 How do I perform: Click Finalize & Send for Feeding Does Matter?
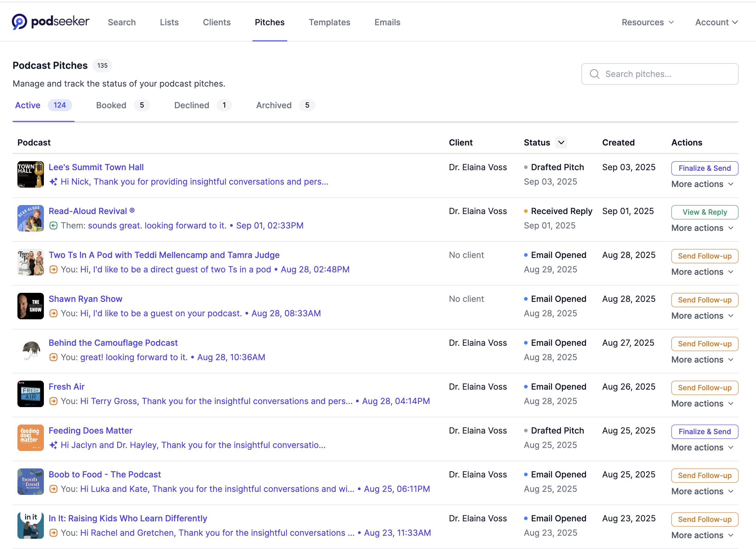click(x=705, y=432)
